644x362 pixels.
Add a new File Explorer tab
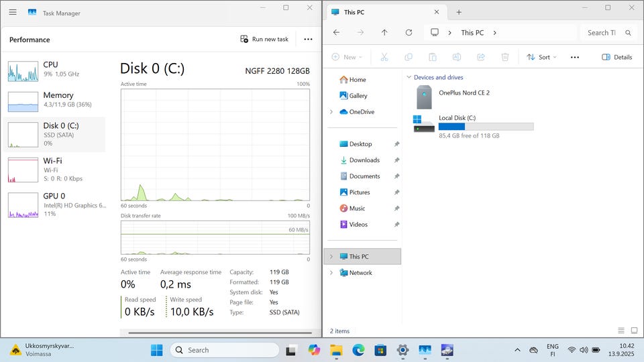click(x=459, y=12)
